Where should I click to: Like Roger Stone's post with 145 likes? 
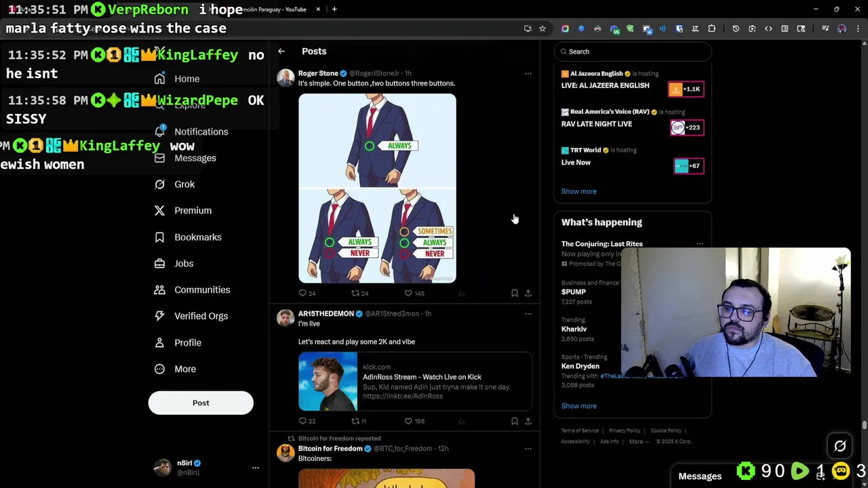pyautogui.click(x=408, y=293)
